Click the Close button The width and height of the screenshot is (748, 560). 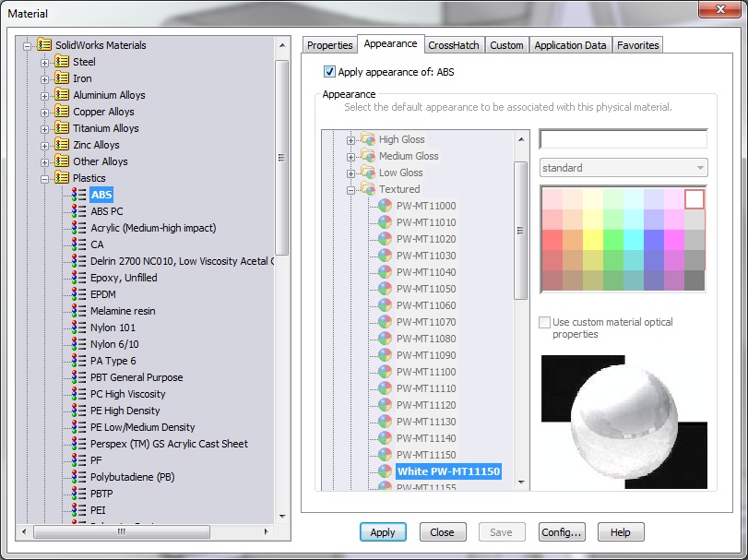(442, 531)
